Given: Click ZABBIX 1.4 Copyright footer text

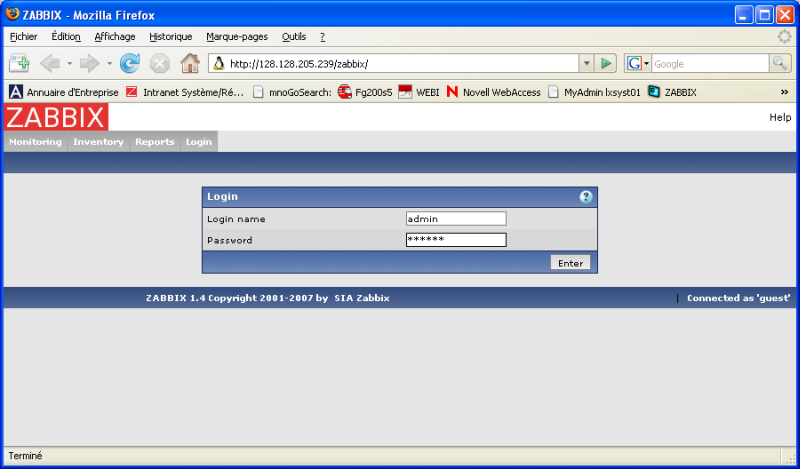Looking at the screenshot, I should 237,298.
